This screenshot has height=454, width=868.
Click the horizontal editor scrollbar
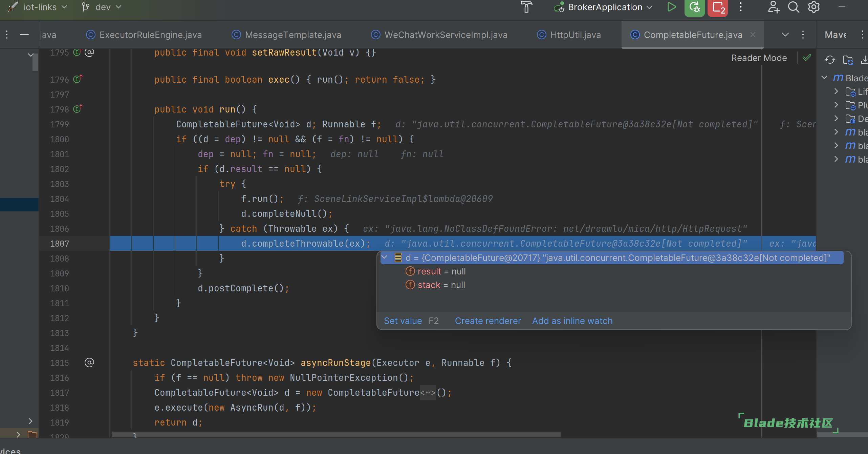coord(336,434)
